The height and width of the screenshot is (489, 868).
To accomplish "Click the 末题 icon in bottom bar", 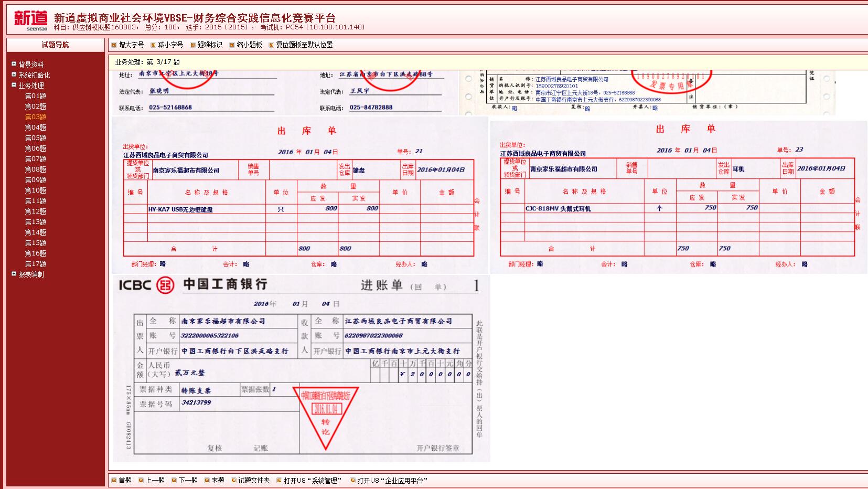I will [207, 481].
